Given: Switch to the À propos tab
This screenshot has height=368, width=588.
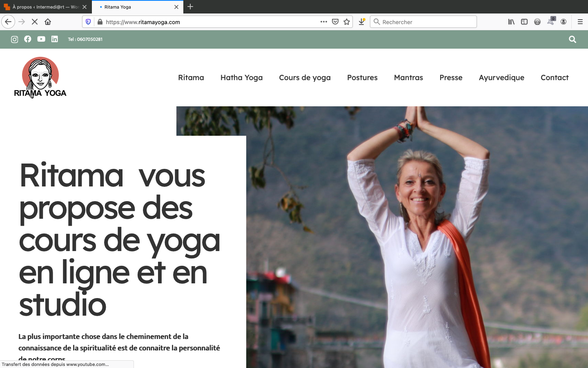Looking at the screenshot, I should tap(45, 7).
